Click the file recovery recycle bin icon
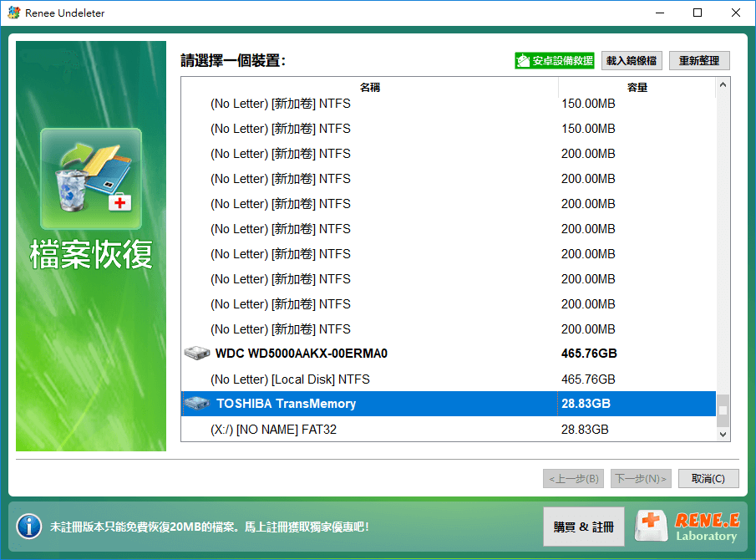Viewport: 756px width, 560px height. pyautogui.click(x=91, y=179)
